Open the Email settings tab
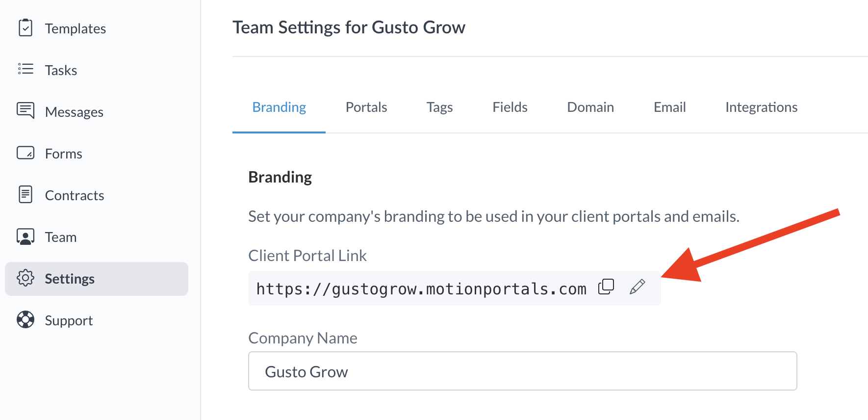The width and height of the screenshot is (868, 420). pyautogui.click(x=669, y=107)
